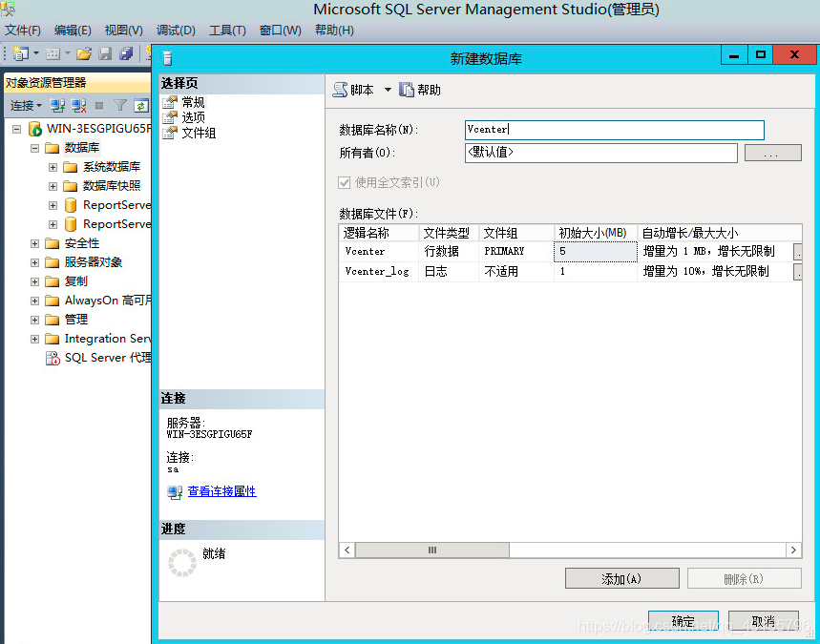The width and height of the screenshot is (820, 644).
Task: Expand the AlwaysOn node
Action: (34, 301)
